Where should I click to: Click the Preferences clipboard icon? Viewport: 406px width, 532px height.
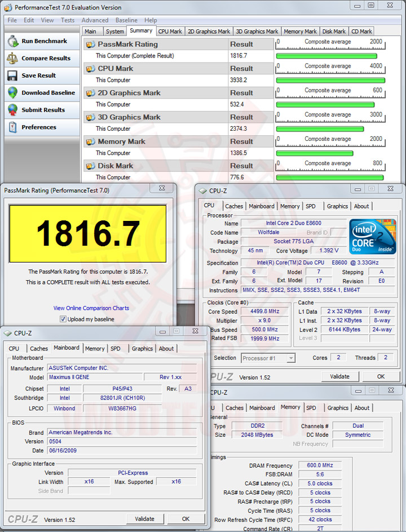(12, 127)
